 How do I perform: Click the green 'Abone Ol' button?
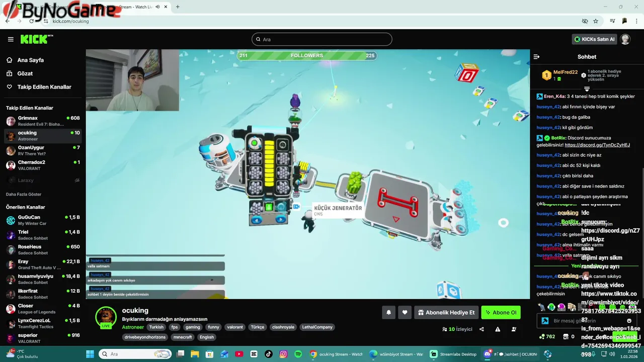501,312
